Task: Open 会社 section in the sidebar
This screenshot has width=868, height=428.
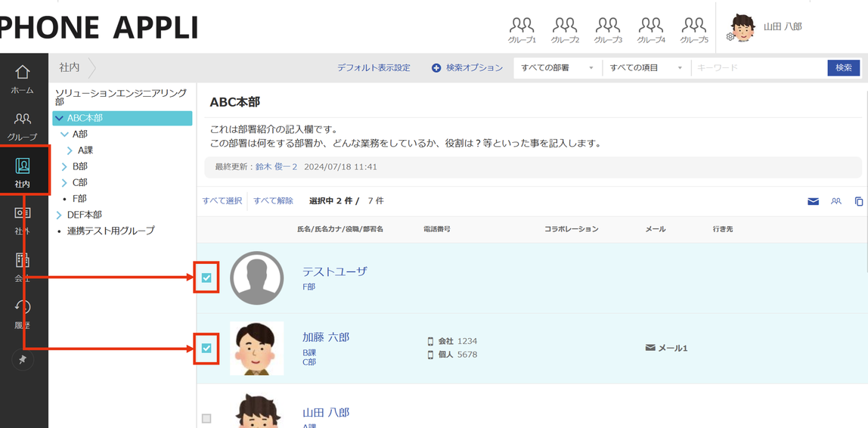Action: [23, 268]
